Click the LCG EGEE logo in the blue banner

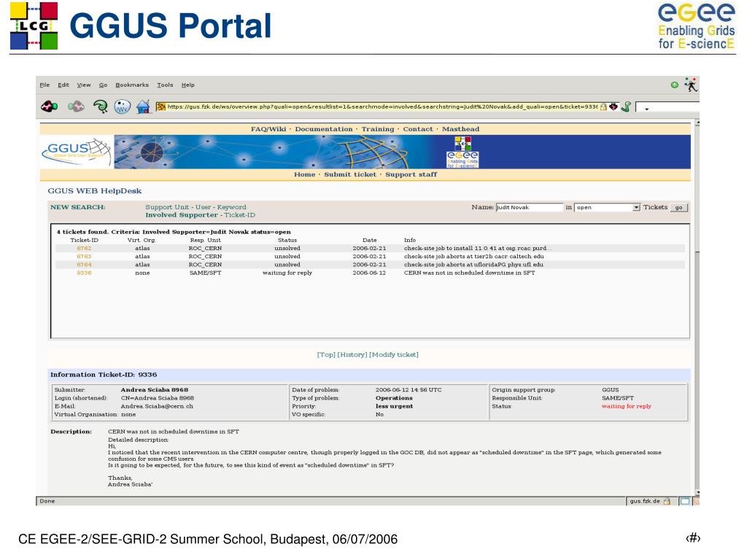(x=462, y=152)
